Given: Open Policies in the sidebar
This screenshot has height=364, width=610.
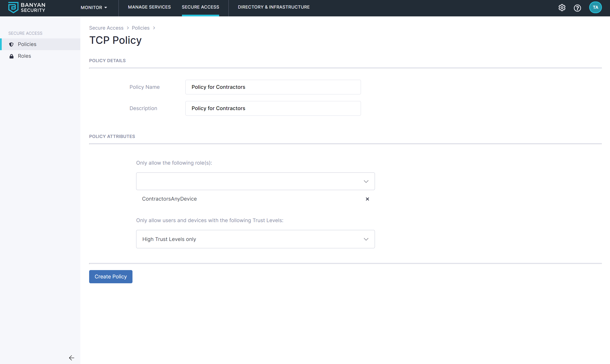Looking at the screenshot, I should point(40,44).
